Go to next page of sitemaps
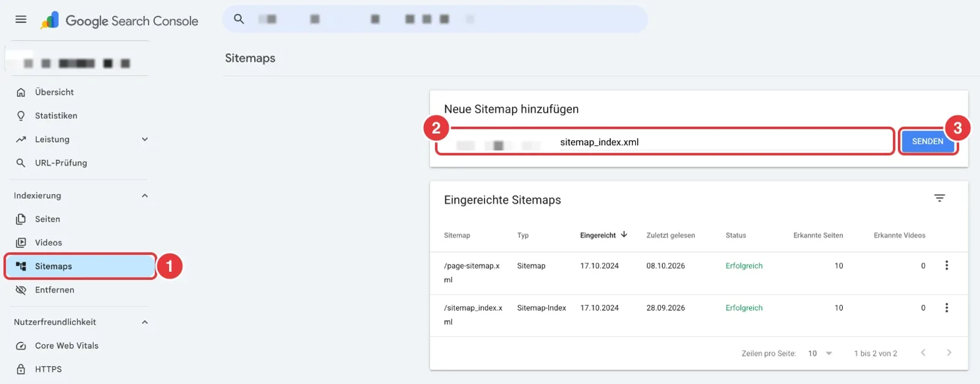This screenshot has height=384, width=980. [949, 353]
